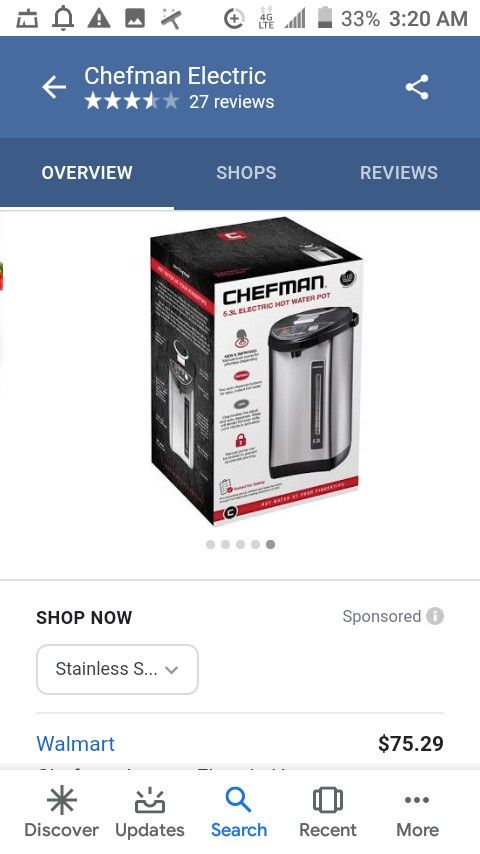Switch to the SHOPS tab
480x854 pixels.
[x=246, y=173]
